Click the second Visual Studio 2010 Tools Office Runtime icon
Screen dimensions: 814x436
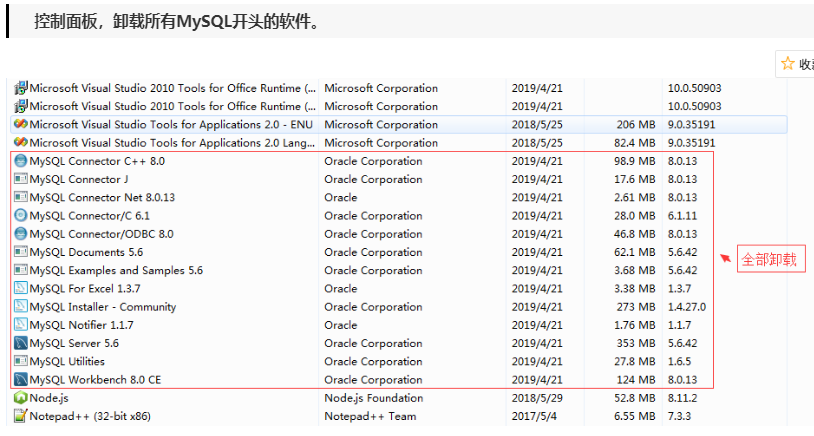[x=21, y=106]
